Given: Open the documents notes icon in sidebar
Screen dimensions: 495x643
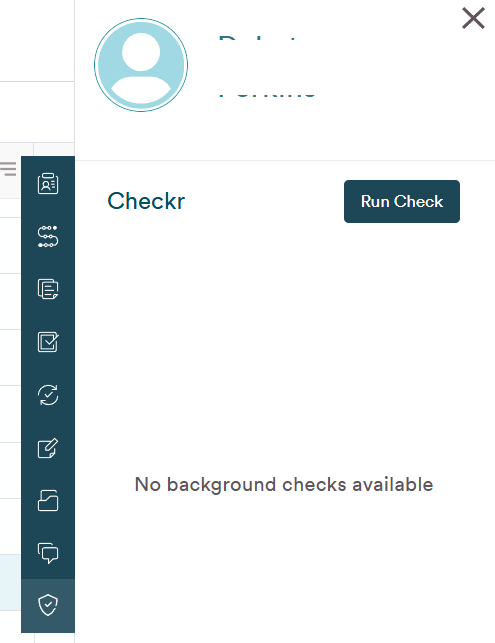Looking at the screenshot, I should (x=48, y=289).
